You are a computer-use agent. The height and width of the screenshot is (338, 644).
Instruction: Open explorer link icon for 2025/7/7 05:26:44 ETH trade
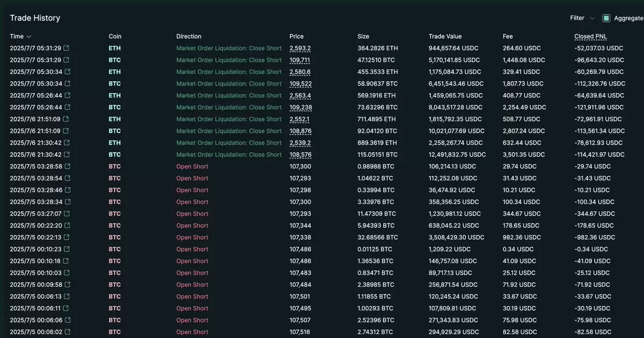click(x=68, y=96)
